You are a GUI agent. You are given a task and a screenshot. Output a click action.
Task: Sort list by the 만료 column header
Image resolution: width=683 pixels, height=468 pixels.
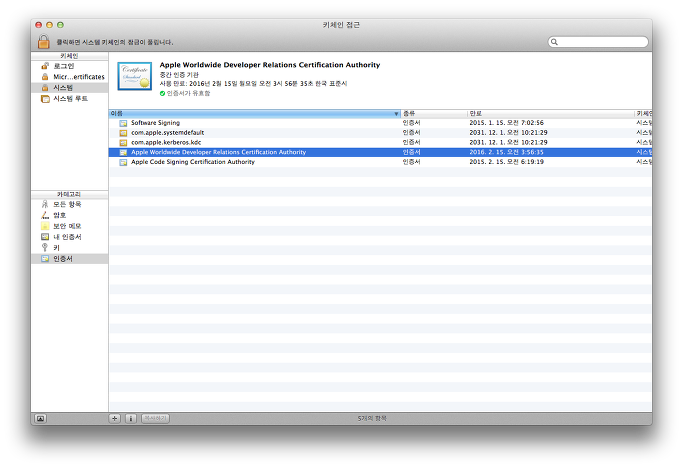(x=550, y=113)
